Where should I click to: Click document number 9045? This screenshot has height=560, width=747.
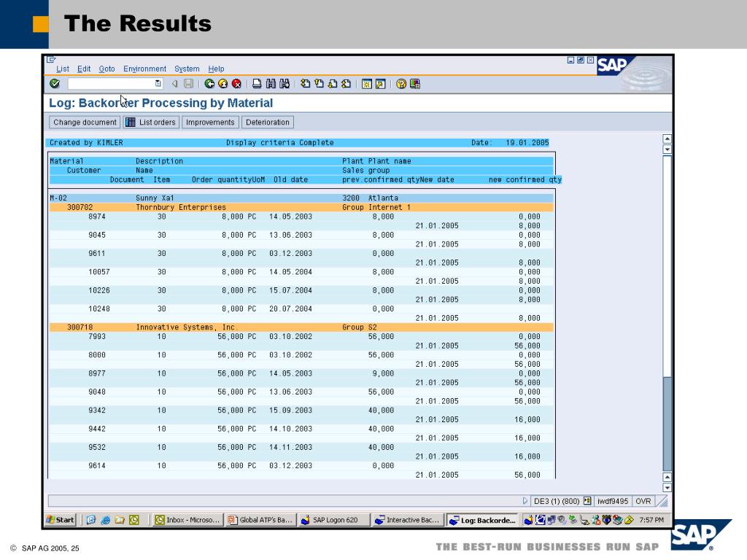pyautogui.click(x=97, y=236)
